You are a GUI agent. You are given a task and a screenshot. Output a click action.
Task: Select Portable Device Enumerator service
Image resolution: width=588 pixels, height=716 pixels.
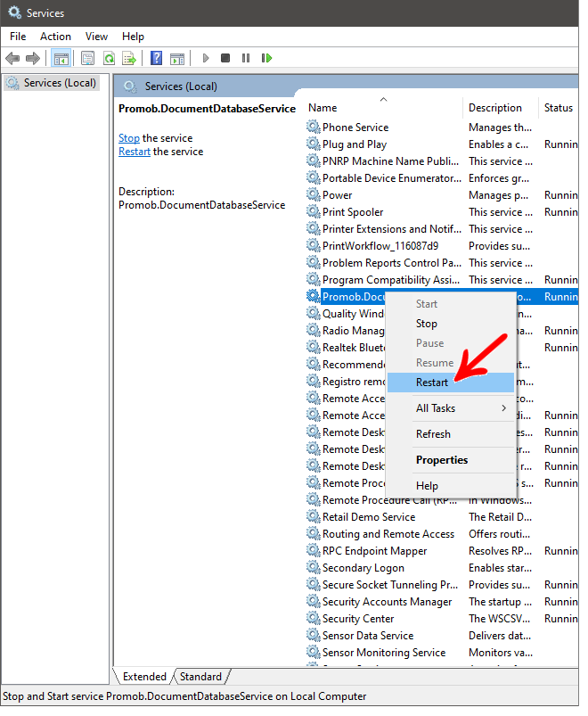392,178
